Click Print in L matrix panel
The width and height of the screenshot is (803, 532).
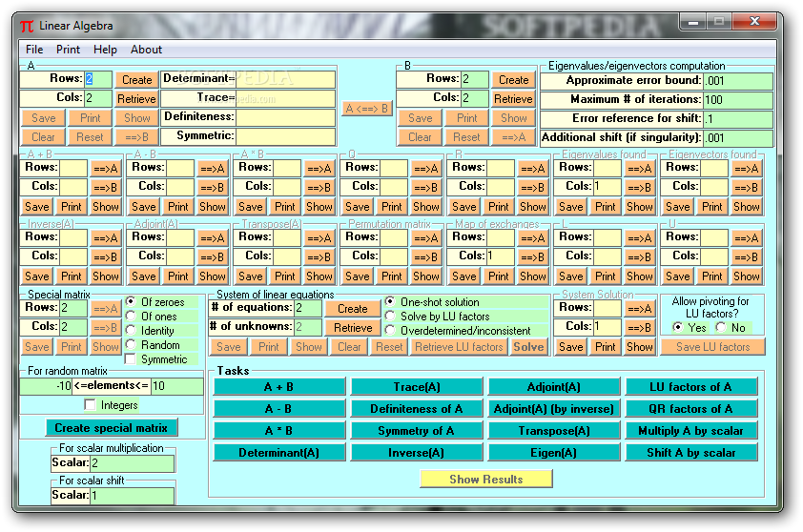point(606,276)
